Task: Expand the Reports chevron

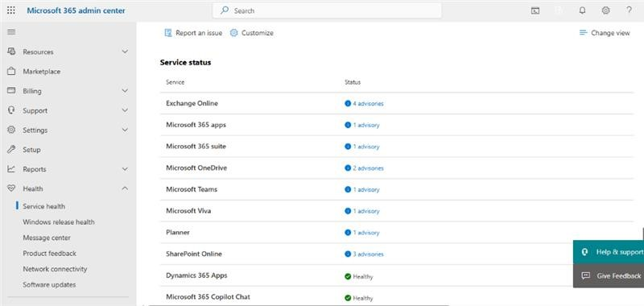Action: pos(126,169)
